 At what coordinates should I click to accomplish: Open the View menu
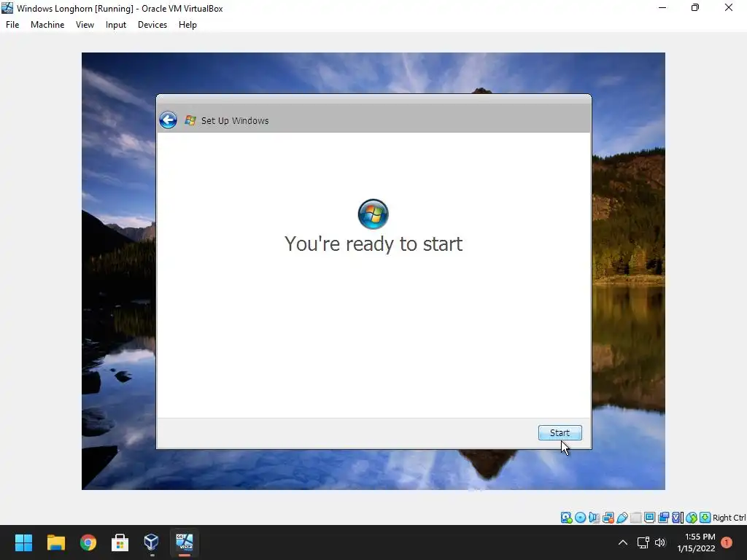coord(85,25)
